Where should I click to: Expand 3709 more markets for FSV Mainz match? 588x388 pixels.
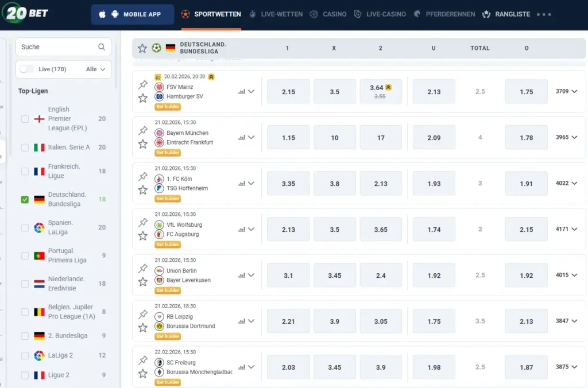pyautogui.click(x=566, y=91)
